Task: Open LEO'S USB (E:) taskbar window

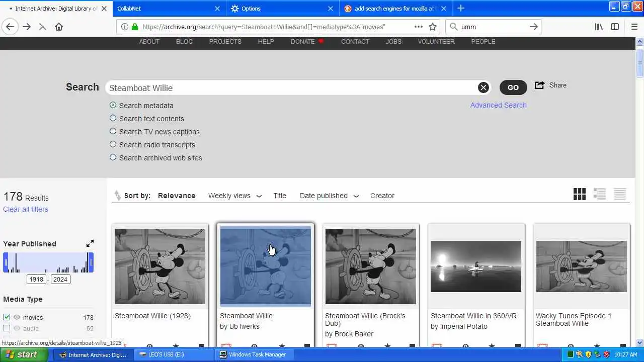Action: point(175,354)
